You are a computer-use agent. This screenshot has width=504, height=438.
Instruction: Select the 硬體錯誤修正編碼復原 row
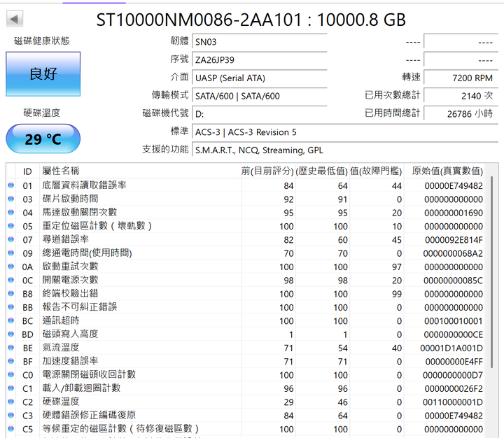[246, 415]
